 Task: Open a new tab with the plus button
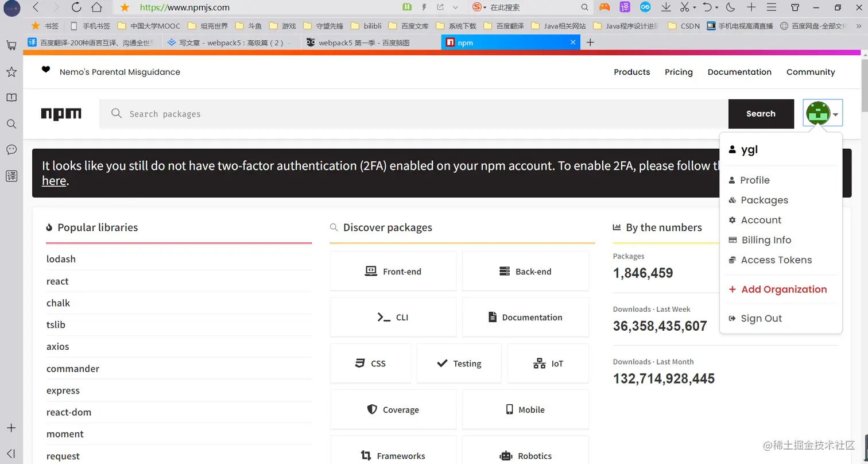click(x=590, y=42)
